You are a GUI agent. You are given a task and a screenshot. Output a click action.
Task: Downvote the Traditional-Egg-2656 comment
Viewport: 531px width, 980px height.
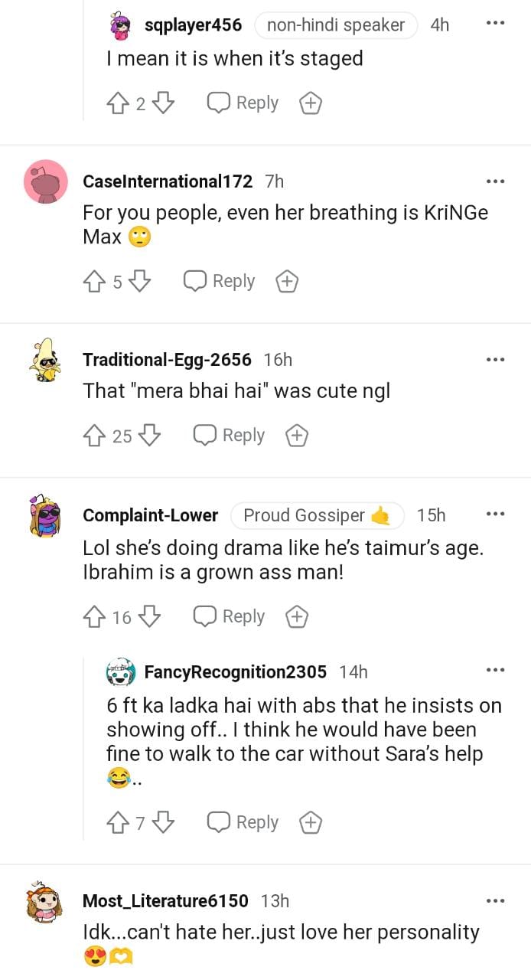click(148, 436)
